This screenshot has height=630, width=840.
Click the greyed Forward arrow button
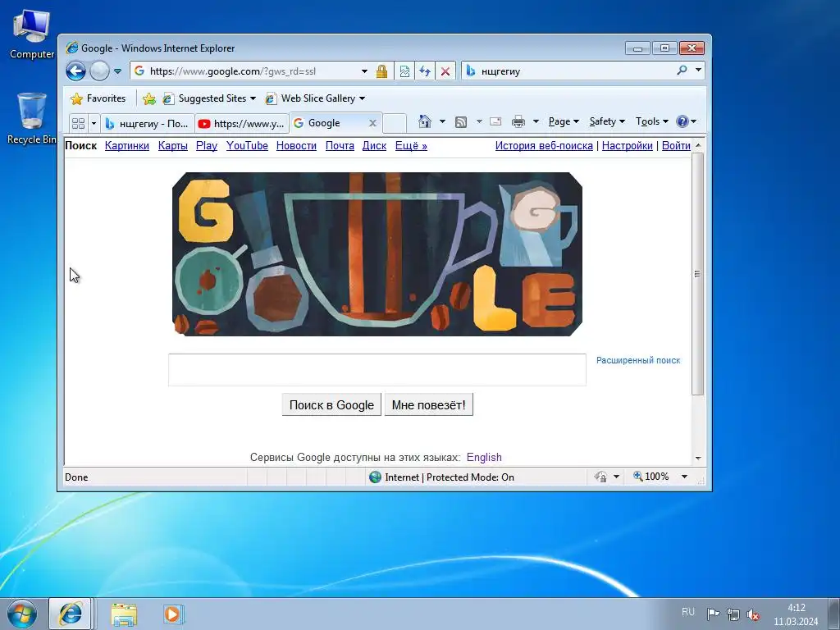pos(99,71)
